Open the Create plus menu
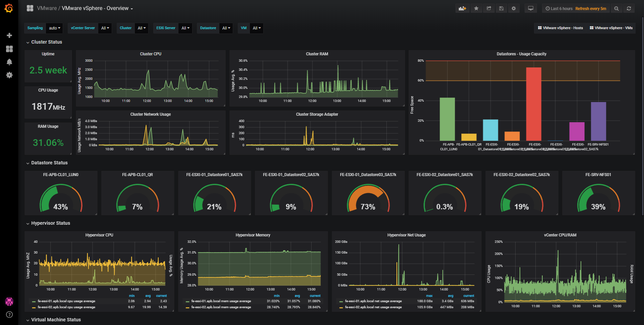Image resolution: width=644 pixels, height=325 pixels. (9, 35)
